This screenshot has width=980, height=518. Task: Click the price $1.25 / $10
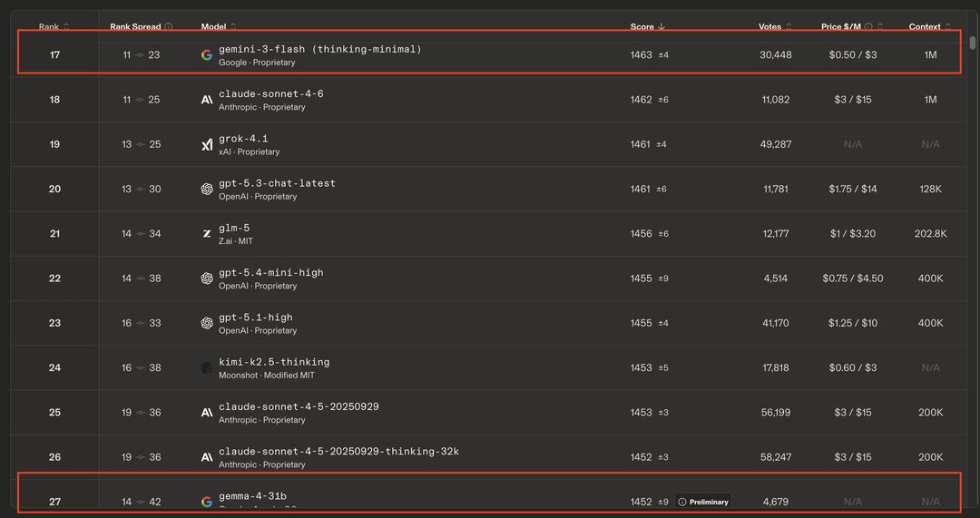point(853,323)
